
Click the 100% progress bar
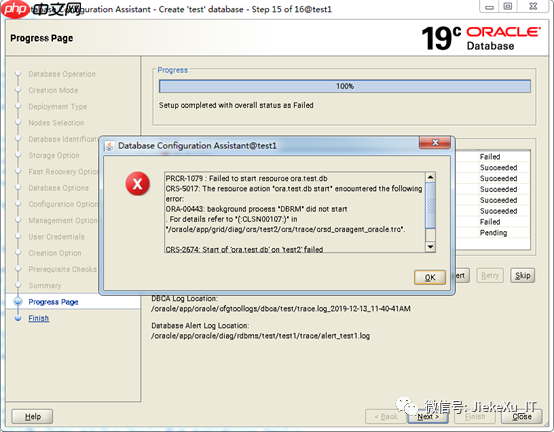tap(345, 86)
